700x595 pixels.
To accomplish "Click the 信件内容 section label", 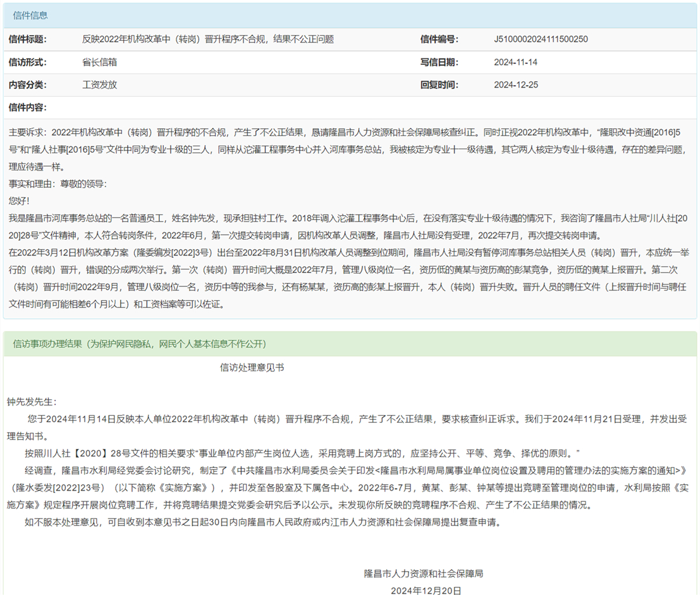I will click(x=27, y=107).
